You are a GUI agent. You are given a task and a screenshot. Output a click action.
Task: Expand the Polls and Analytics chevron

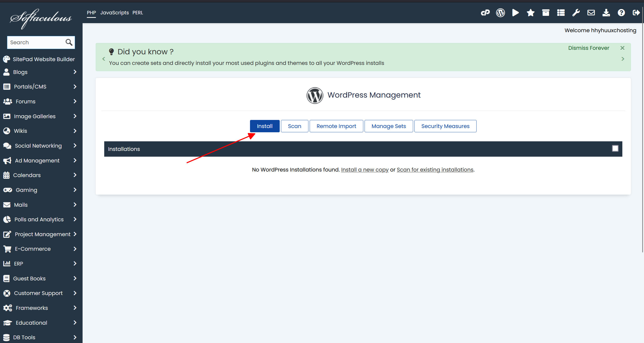click(75, 219)
